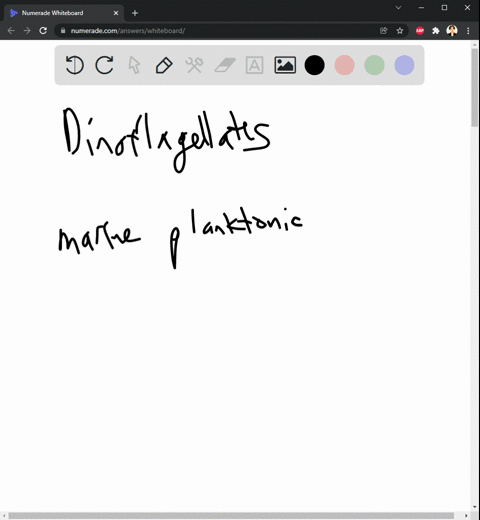
Task: Choose the black ink color
Action: point(314,65)
